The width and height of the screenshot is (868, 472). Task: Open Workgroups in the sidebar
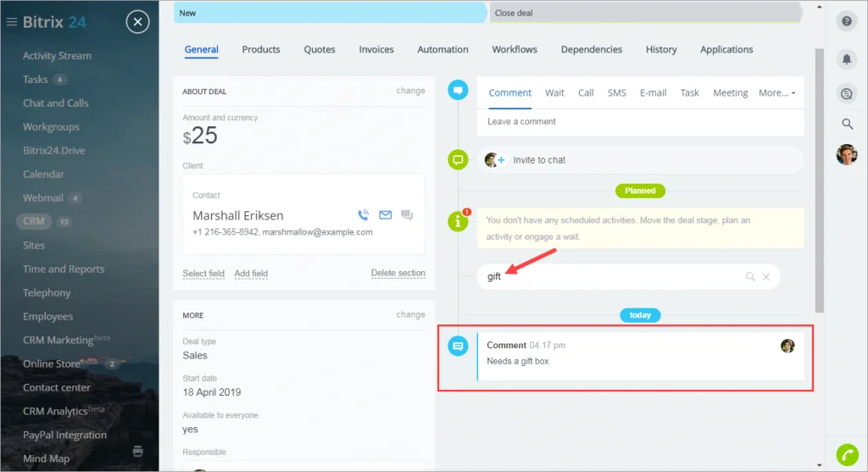point(51,127)
